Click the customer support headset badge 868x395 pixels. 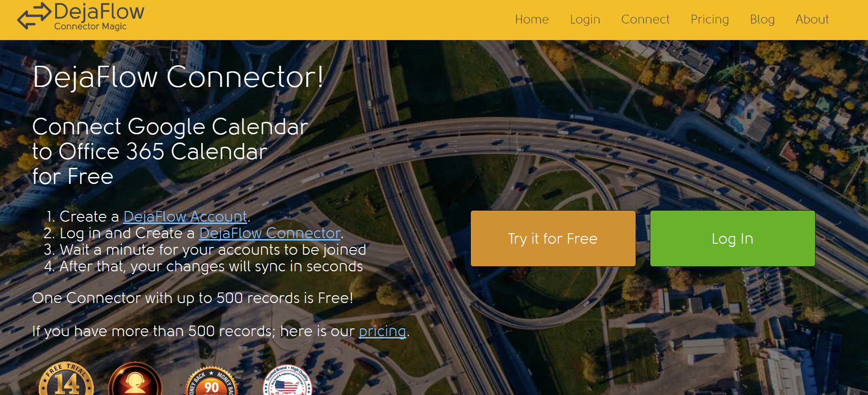pyautogui.click(x=135, y=378)
